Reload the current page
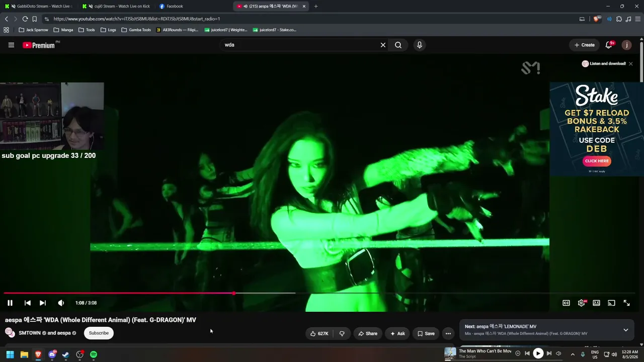This screenshot has width=644, height=362. coord(25,19)
